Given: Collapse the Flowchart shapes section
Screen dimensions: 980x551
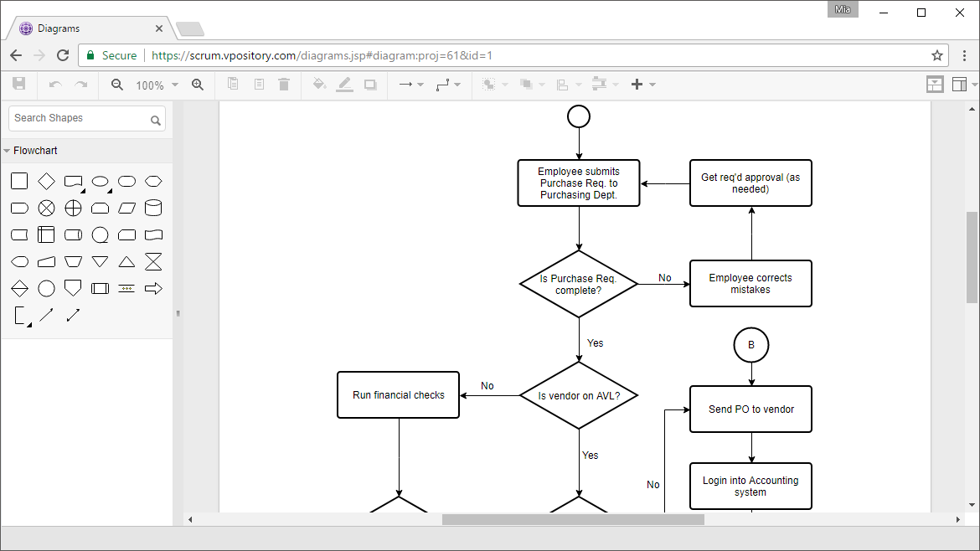Looking at the screenshot, I should click(x=8, y=150).
